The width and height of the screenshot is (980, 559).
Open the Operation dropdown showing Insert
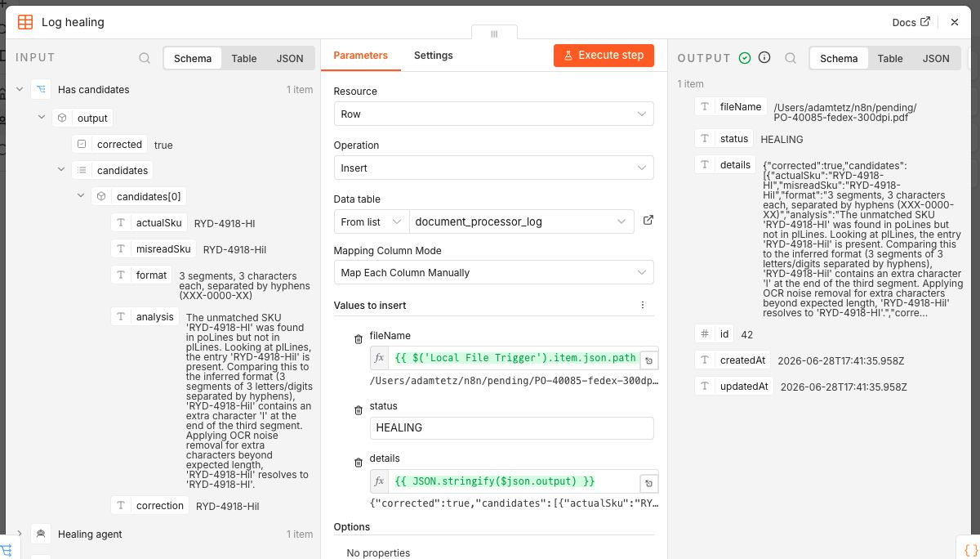[493, 168]
